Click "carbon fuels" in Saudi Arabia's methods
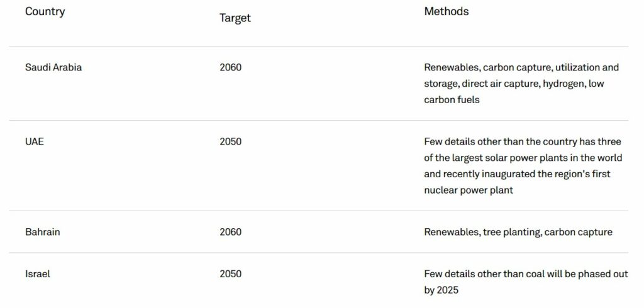The width and height of the screenshot is (644, 308). 452,100
